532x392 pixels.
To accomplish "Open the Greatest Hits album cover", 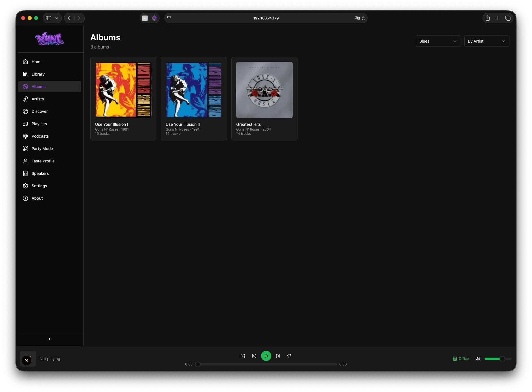I will coord(264,90).
